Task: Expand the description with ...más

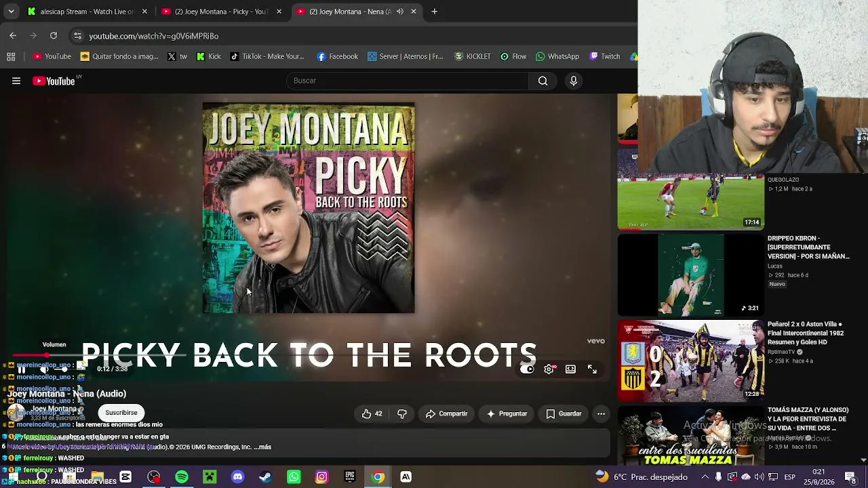Action: [262, 447]
